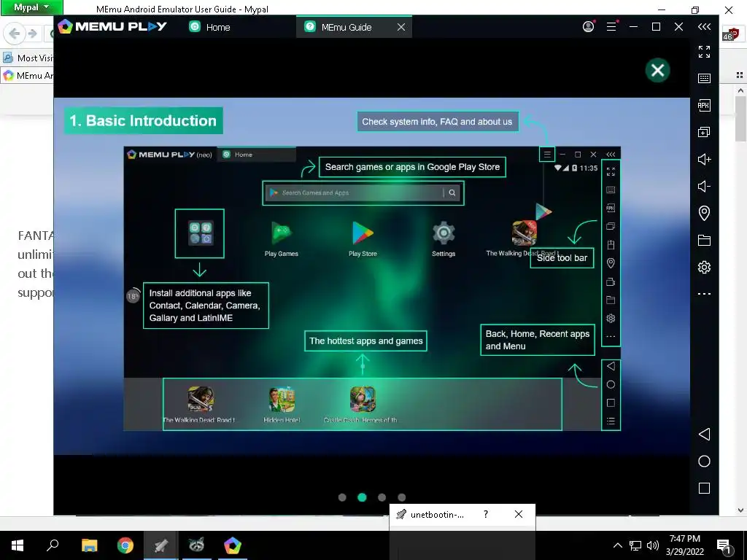Screen dimensions: 747x560
Task: Select the MEmu browser tab in Mypal
Action: [28, 75]
